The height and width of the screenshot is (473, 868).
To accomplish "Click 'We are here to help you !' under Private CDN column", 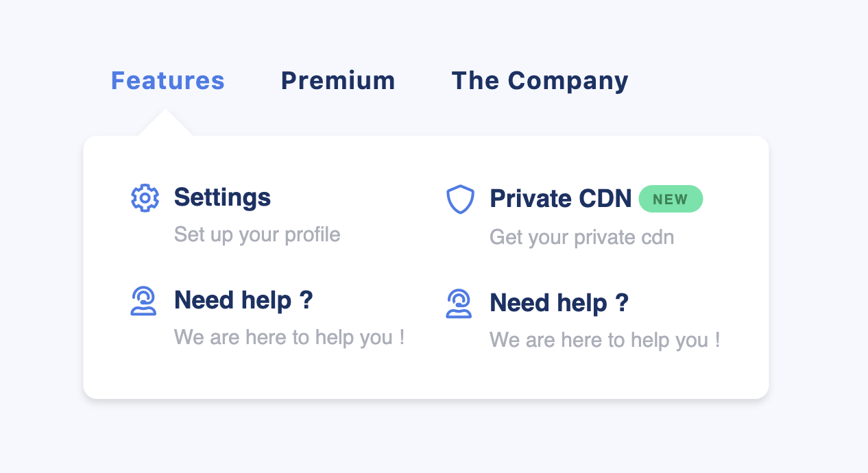I will (x=604, y=340).
